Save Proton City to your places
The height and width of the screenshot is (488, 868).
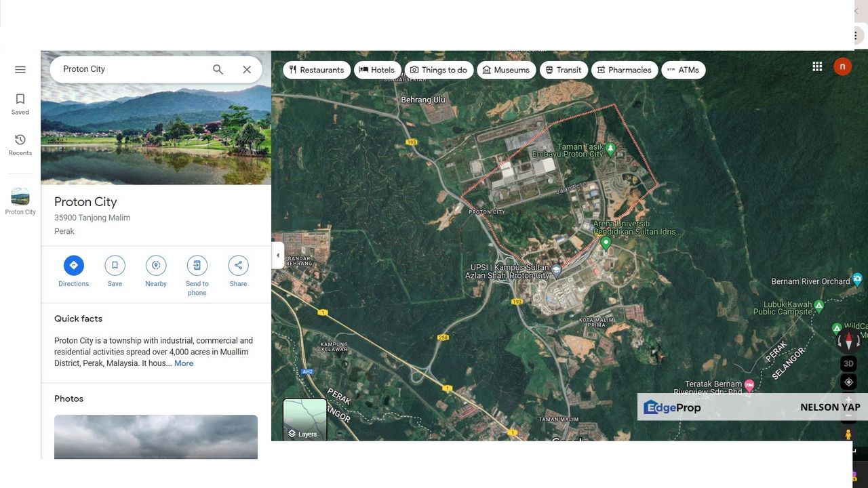click(x=115, y=265)
